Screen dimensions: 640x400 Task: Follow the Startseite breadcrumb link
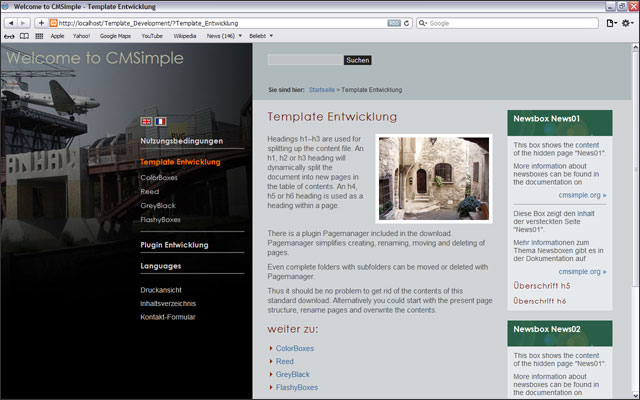click(322, 90)
